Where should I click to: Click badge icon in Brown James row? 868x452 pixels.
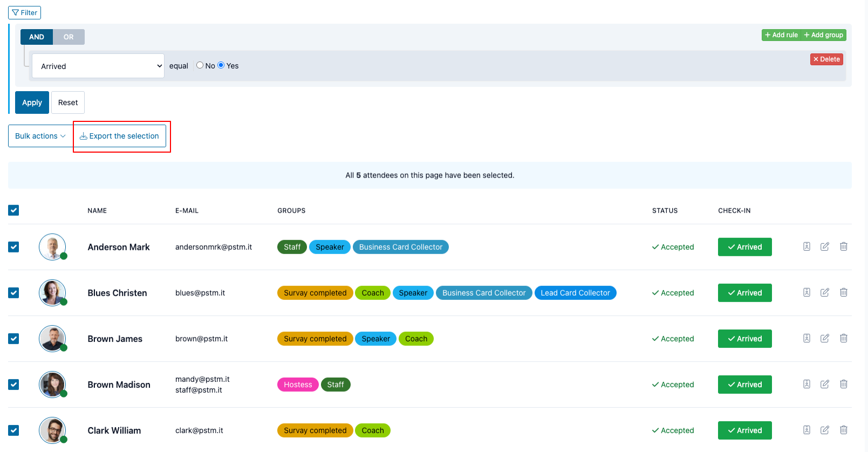point(807,338)
